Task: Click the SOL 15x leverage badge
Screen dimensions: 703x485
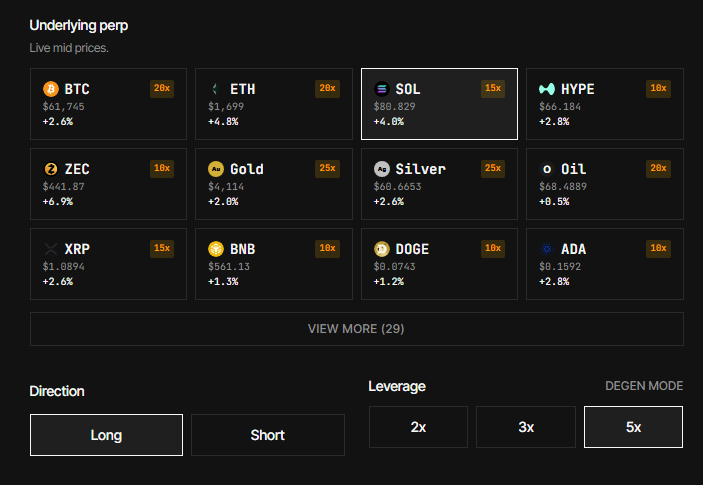Action: tap(493, 88)
